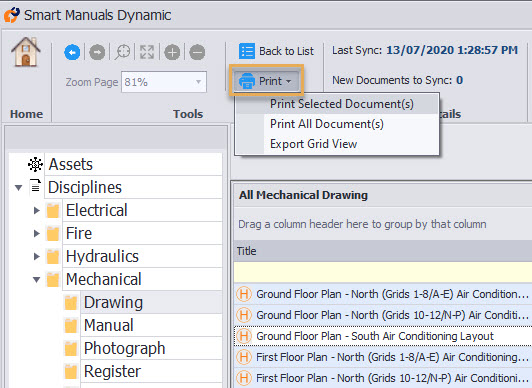
Task: Click the blue back arrow icon
Action: point(72,53)
